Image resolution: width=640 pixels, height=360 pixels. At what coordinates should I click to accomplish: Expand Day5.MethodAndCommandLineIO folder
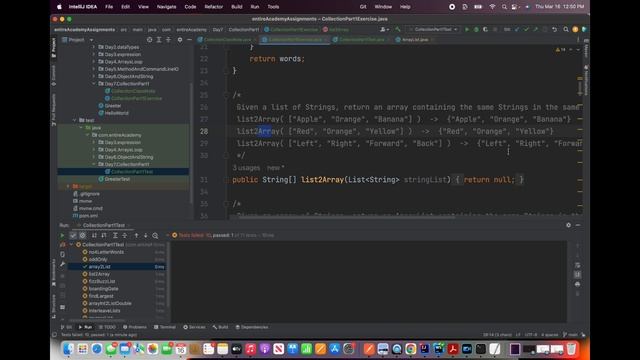(x=94, y=69)
